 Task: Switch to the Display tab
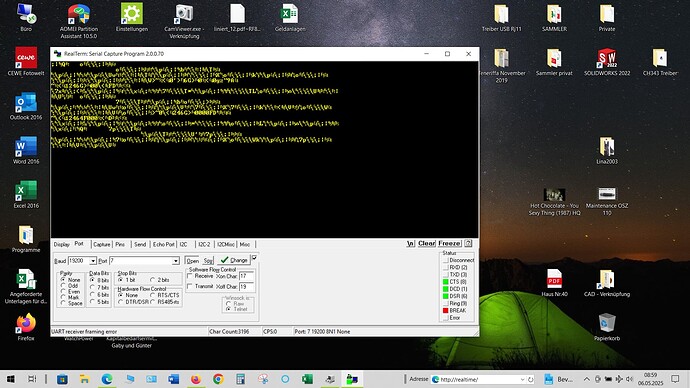[62, 244]
